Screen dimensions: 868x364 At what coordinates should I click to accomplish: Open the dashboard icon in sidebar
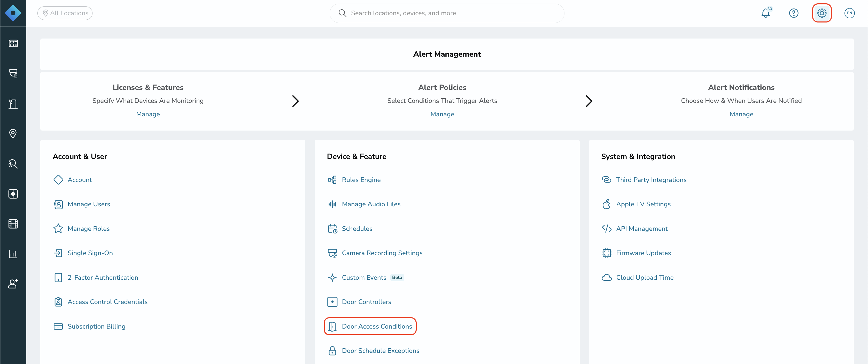(13, 43)
